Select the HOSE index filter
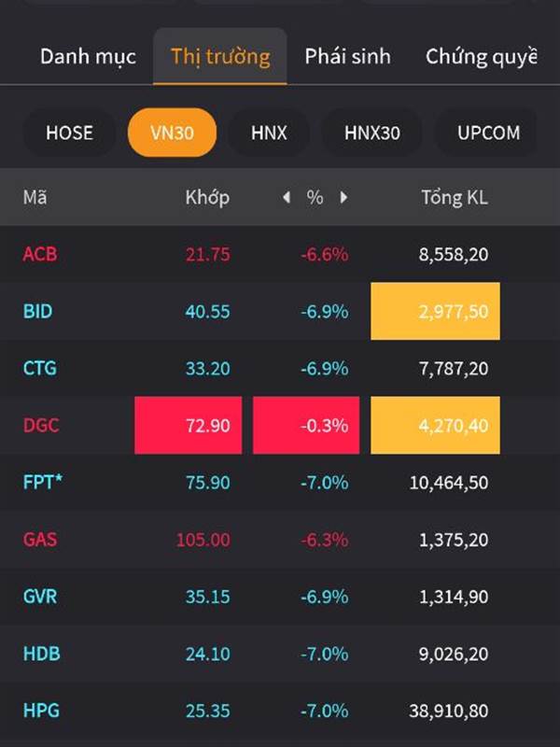560x747 pixels. pyautogui.click(x=69, y=133)
